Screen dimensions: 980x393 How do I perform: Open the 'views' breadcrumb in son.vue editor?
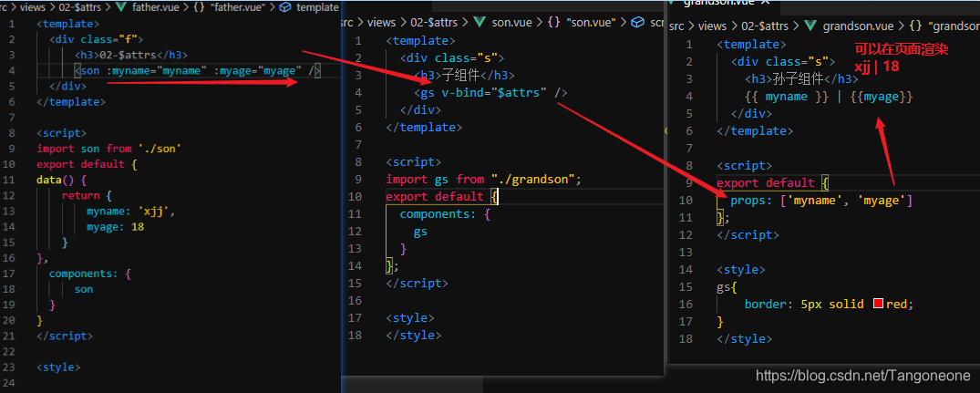click(x=381, y=22)
